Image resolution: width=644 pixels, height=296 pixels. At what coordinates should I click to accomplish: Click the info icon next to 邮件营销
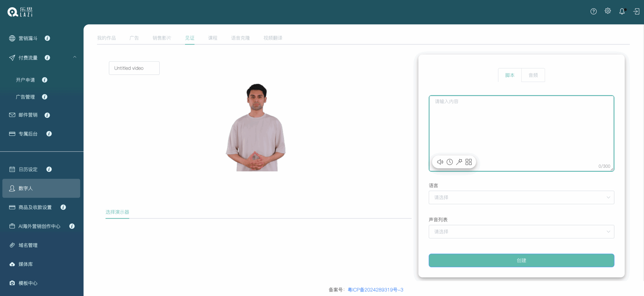click(x=47, y=115)
